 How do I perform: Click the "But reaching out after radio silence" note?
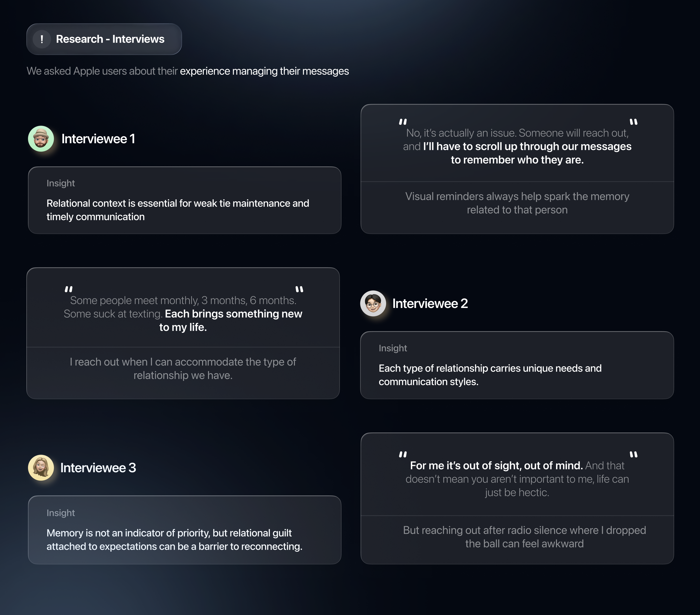click(x=524, y=537)
